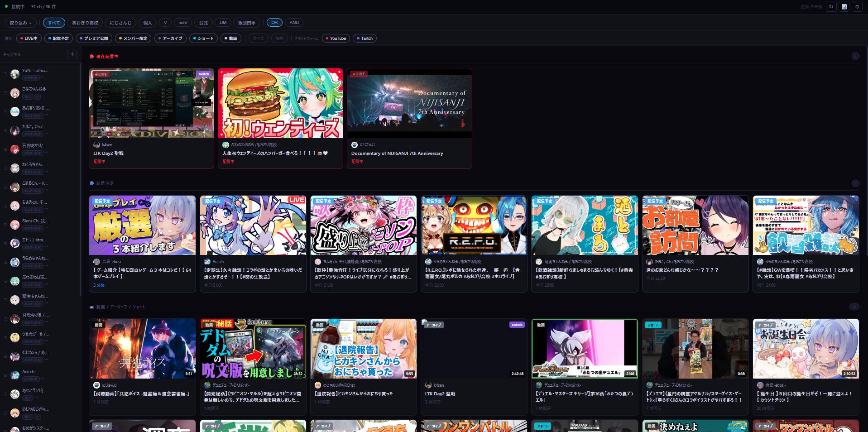Select the 個人 tag tab

point(148,23)
